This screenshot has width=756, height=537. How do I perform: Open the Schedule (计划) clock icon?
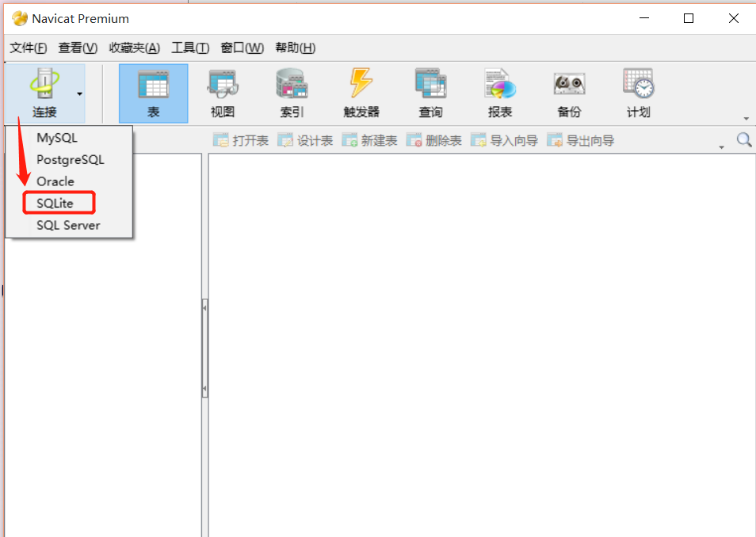click(639, 93)
